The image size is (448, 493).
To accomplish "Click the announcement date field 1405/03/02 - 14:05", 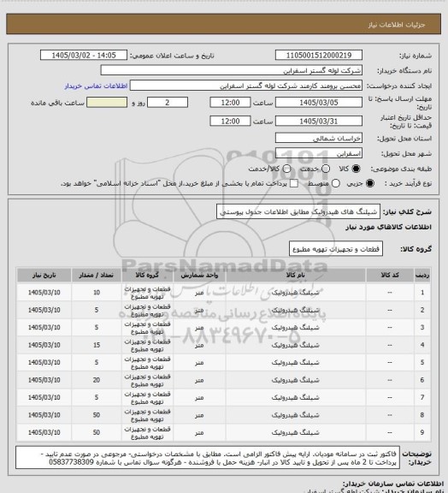I will (84, 56).
